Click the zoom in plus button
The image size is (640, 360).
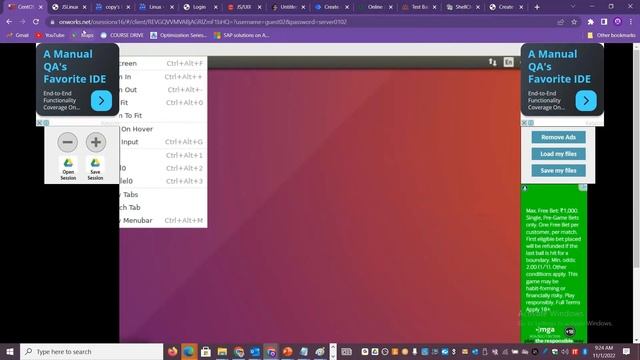pos(96,142)
